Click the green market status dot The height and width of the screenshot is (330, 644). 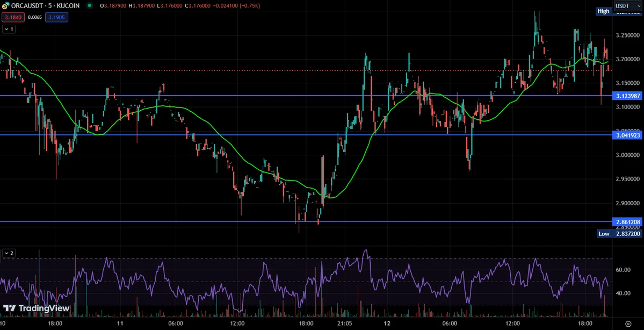pyautogui.click(x=89, y=6)
